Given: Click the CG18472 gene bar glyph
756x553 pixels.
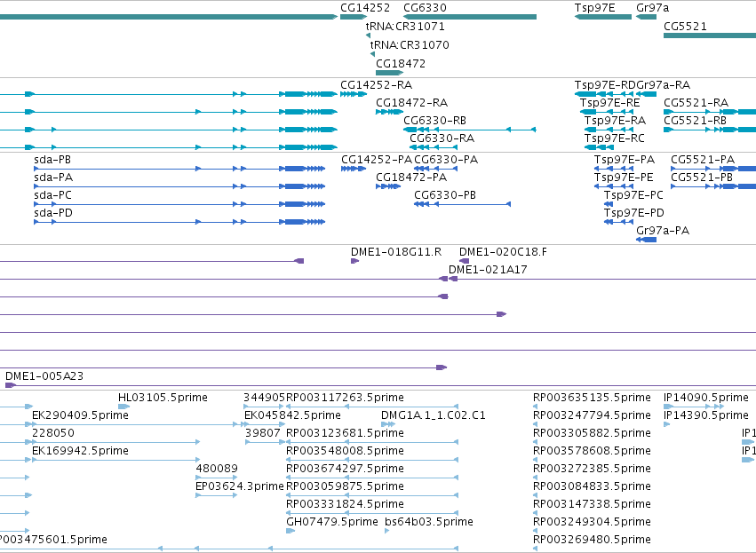Looking at the screenshot, I should click(389, 73).
